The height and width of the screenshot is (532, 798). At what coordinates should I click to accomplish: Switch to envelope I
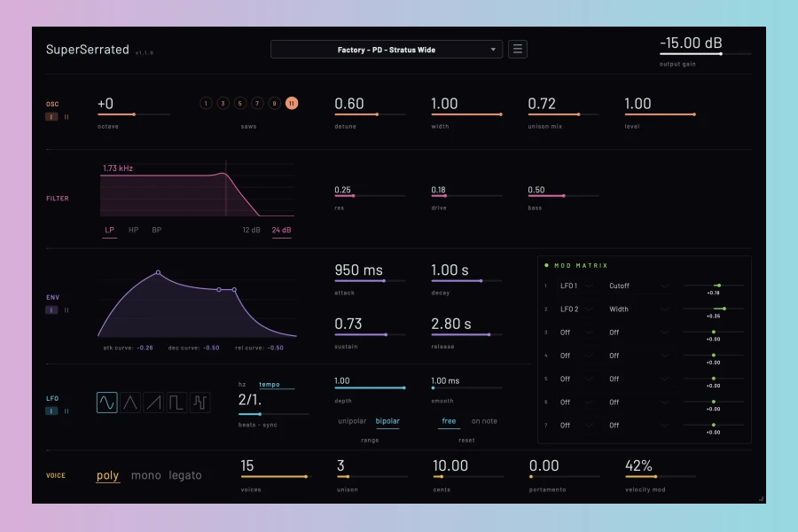[x=51, y=310]
